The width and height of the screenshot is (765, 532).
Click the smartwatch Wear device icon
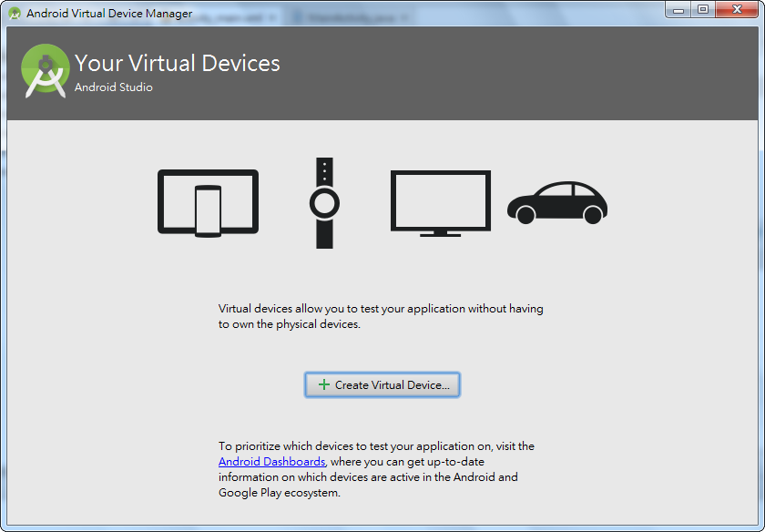click(324, 202)
